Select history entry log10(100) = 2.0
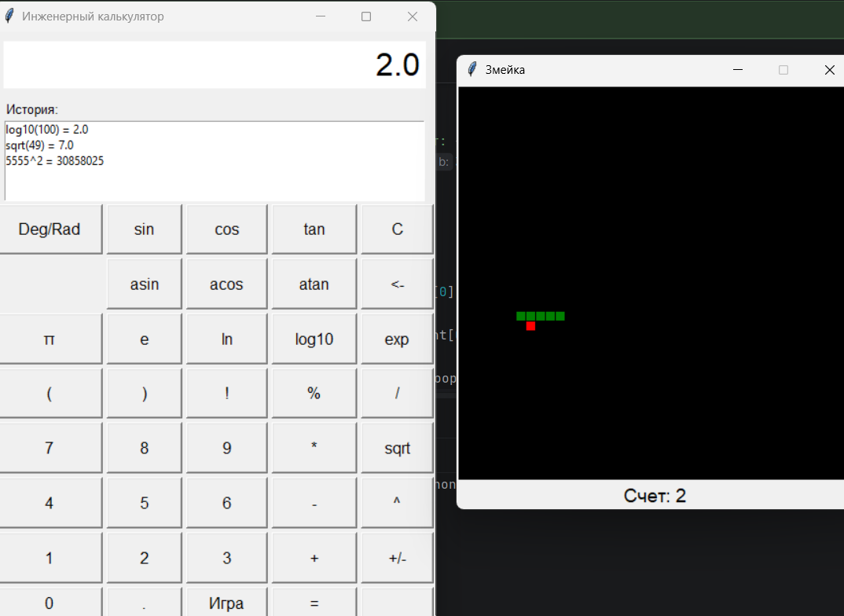 coord(47,130)
